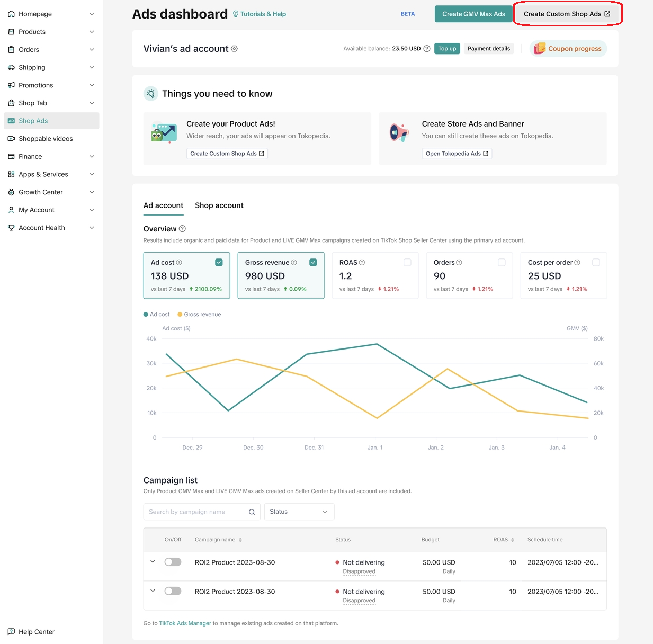Click the Search by campaign name field
This screenshot has height=644, width=653.
[x=196, y=512]
